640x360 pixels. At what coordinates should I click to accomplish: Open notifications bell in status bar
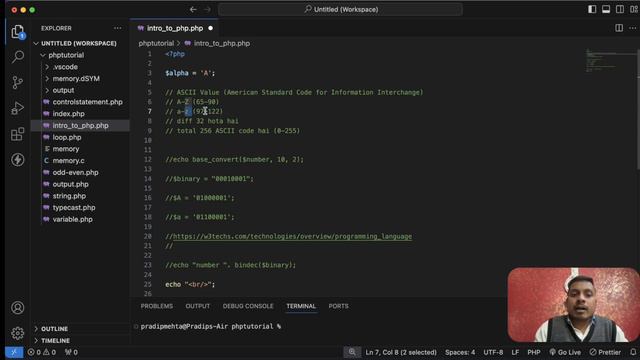click(633, 352)
